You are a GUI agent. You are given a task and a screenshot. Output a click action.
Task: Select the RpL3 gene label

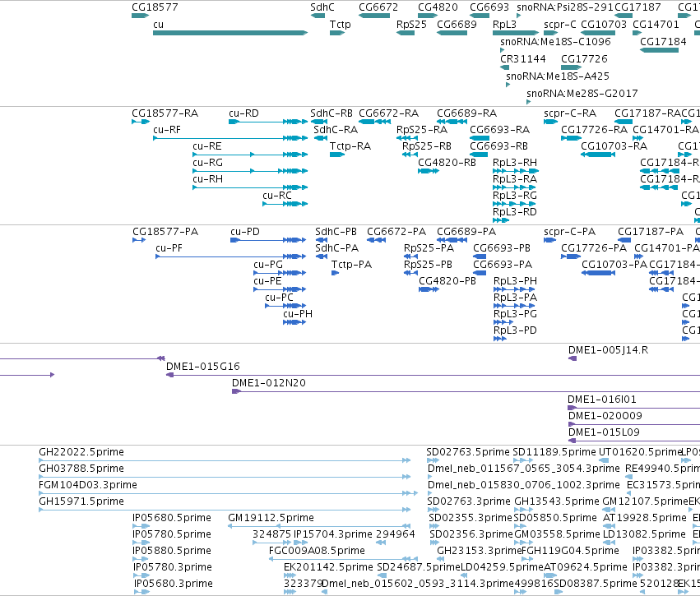coord(504,25)
